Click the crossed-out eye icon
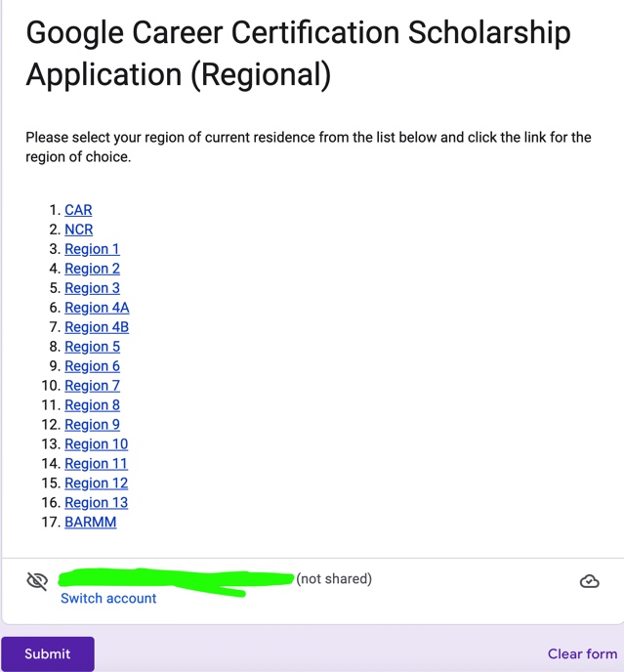The height and width of the screenshot is (672, 624). pyautogui.click(x=37, y=581)
